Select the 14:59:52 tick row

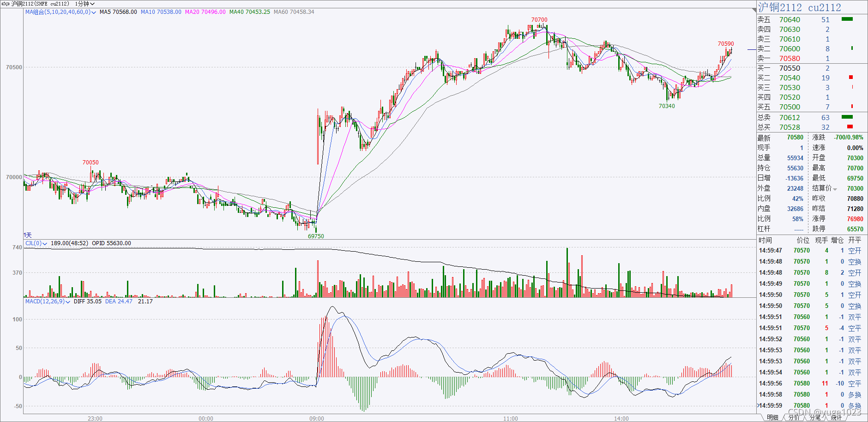tap(812, 339)
